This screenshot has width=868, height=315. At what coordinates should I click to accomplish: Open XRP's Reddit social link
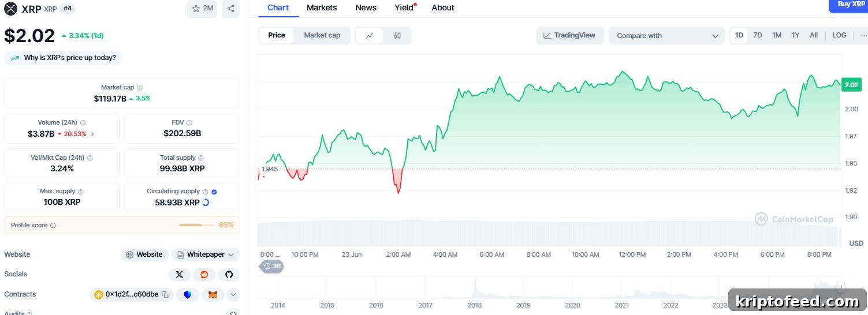click(x=204, y=275)
